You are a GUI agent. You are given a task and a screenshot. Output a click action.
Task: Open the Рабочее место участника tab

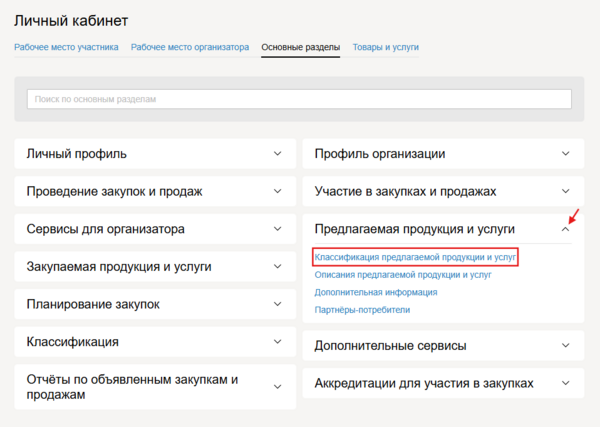coord(66,47)
